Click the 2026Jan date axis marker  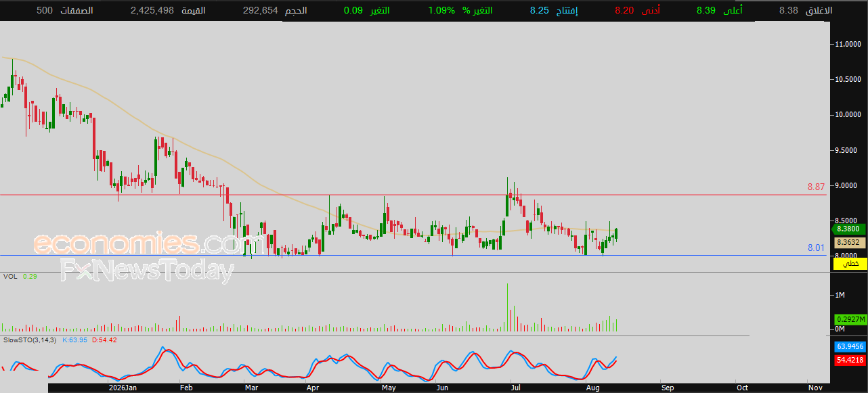[x=123, y=388]
